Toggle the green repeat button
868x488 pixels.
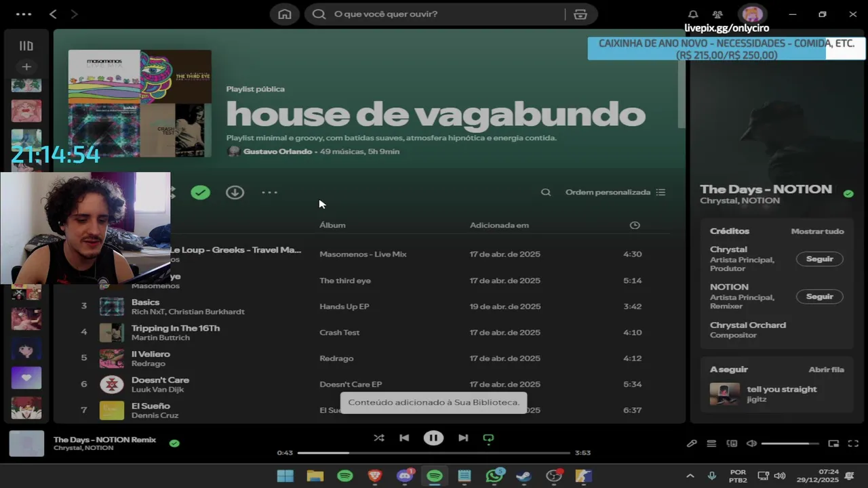pyautogui.click(x=488, y=439)
